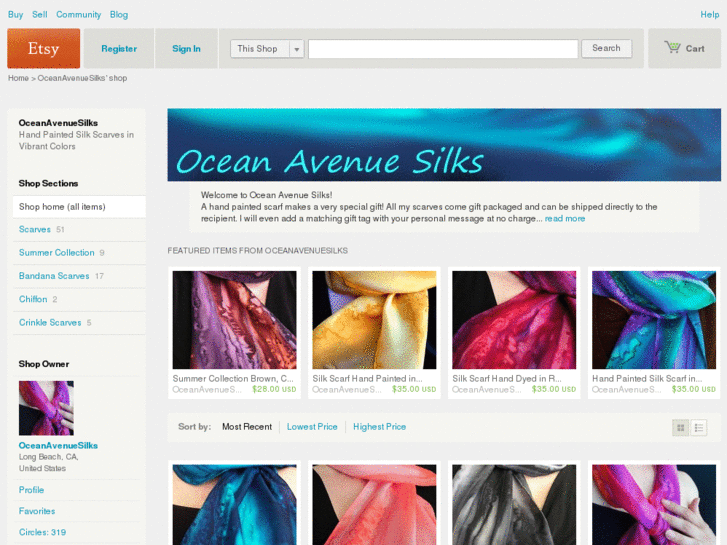The width and height of the screenshot is (727, 545).
Task: Sort items by Highest Price
Action: click(380, 427)
